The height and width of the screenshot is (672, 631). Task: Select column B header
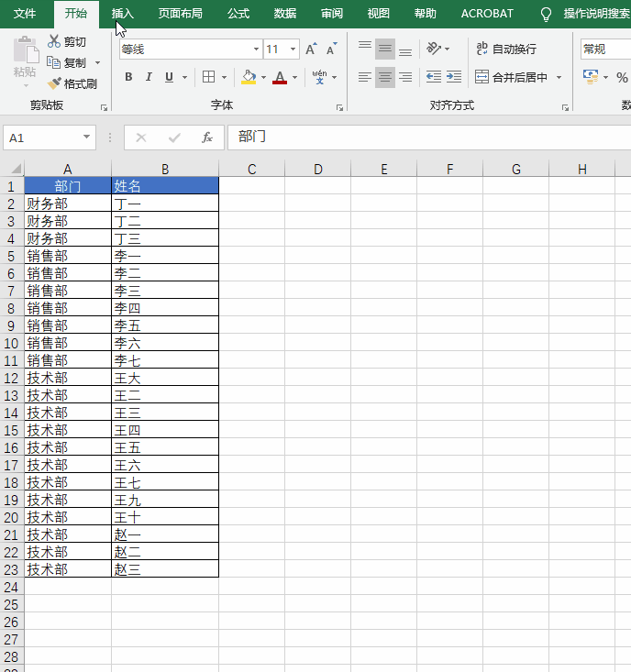[165, 169]
